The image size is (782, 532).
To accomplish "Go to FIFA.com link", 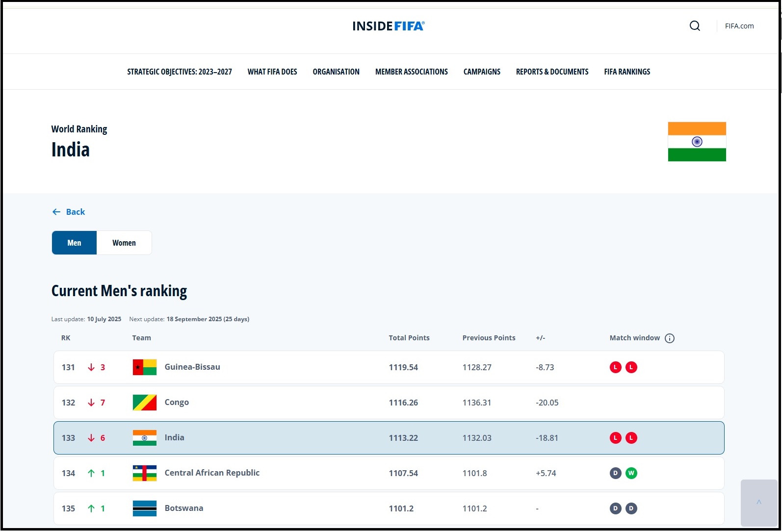I will coord(739,26).
